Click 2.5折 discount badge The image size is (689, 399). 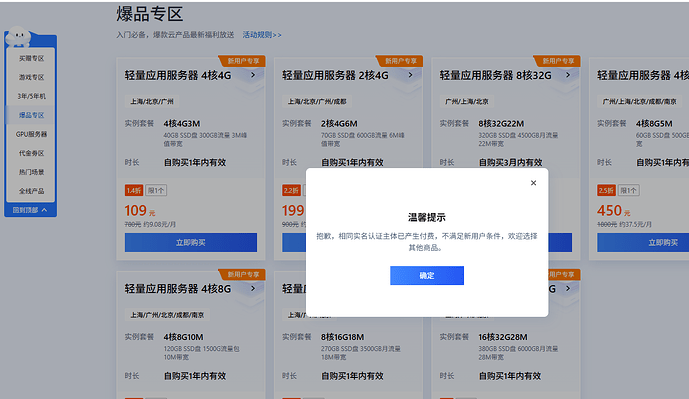(606, 190)
